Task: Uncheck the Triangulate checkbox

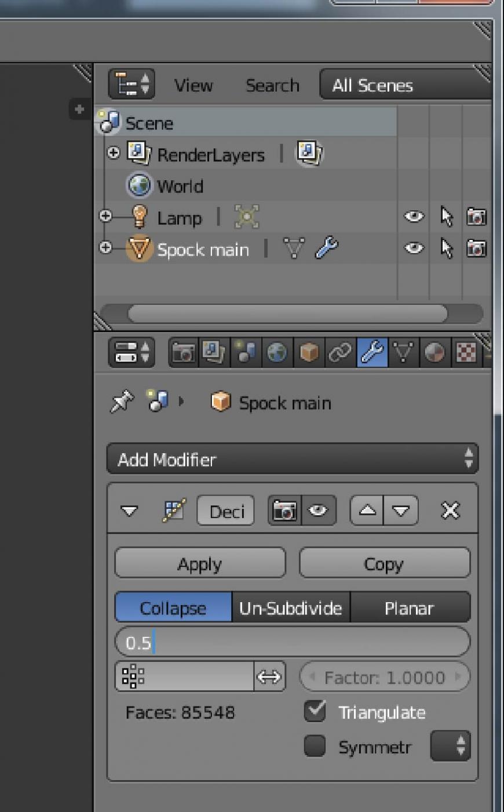Action: pyautogui.click(x=315, y=711)
